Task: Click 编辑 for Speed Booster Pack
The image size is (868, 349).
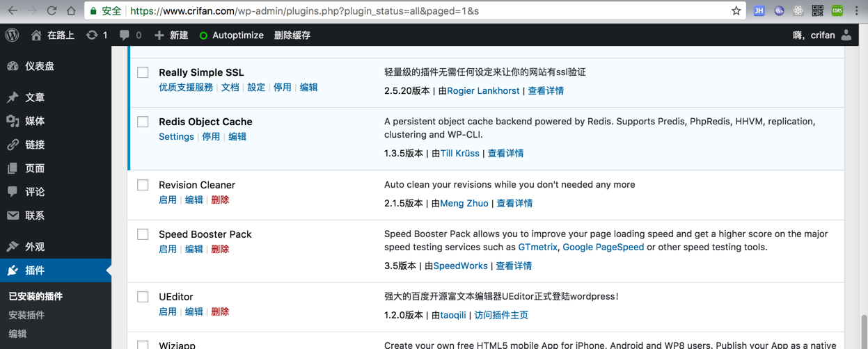Action: pos(194,250)
